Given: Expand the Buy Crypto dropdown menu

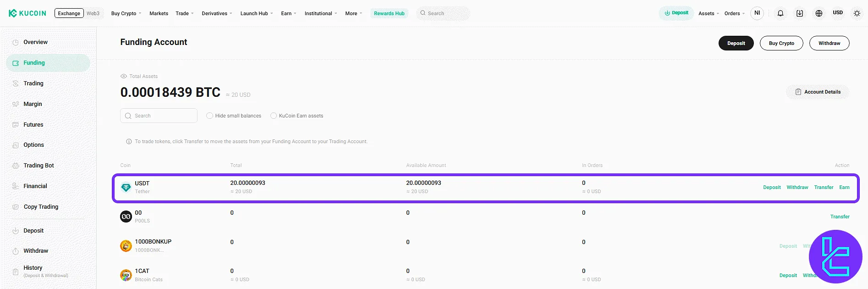Looking at the screenshot, I should click(x=126, y=13).
